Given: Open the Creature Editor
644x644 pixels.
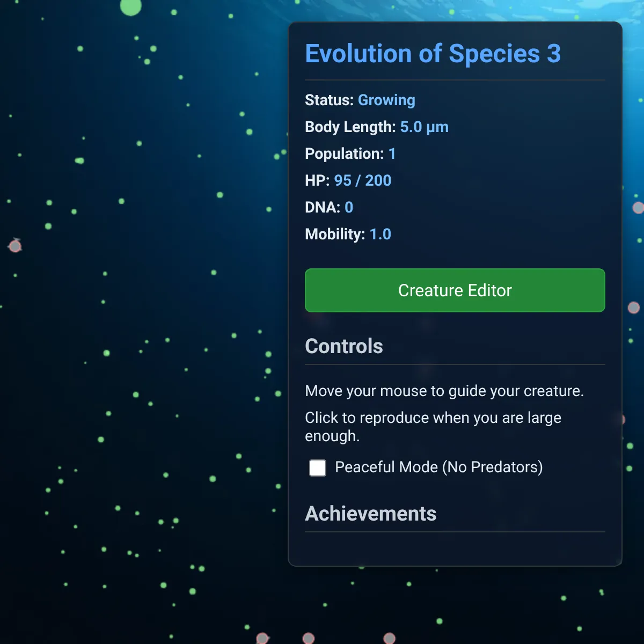Looking at the screenshot, I should 455,290.
